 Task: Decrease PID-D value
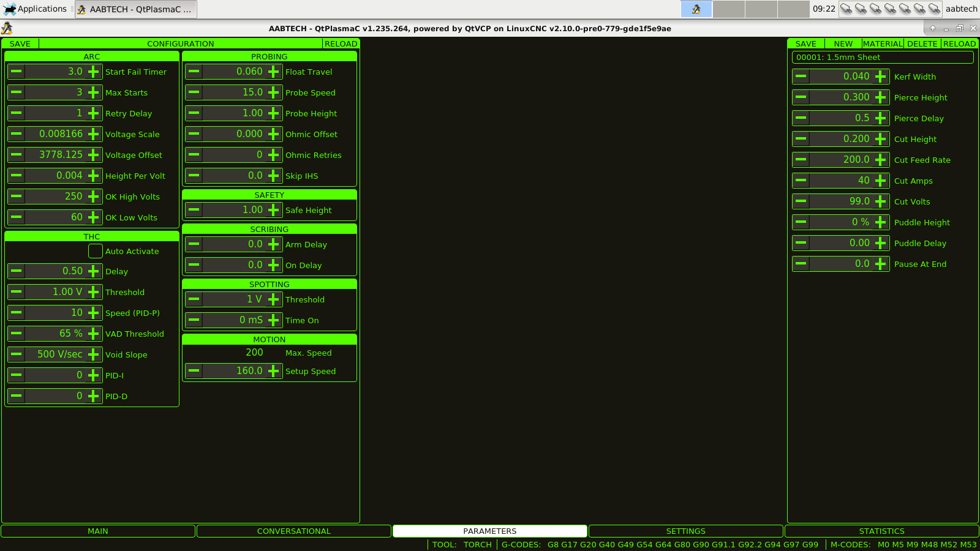pos(17,396)
